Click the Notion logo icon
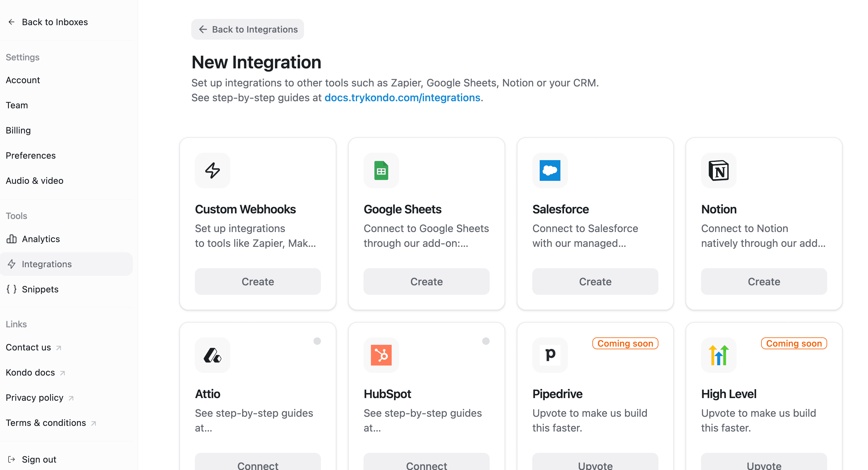868x470 pixels. pyautogui.click(x=719, y=170)
